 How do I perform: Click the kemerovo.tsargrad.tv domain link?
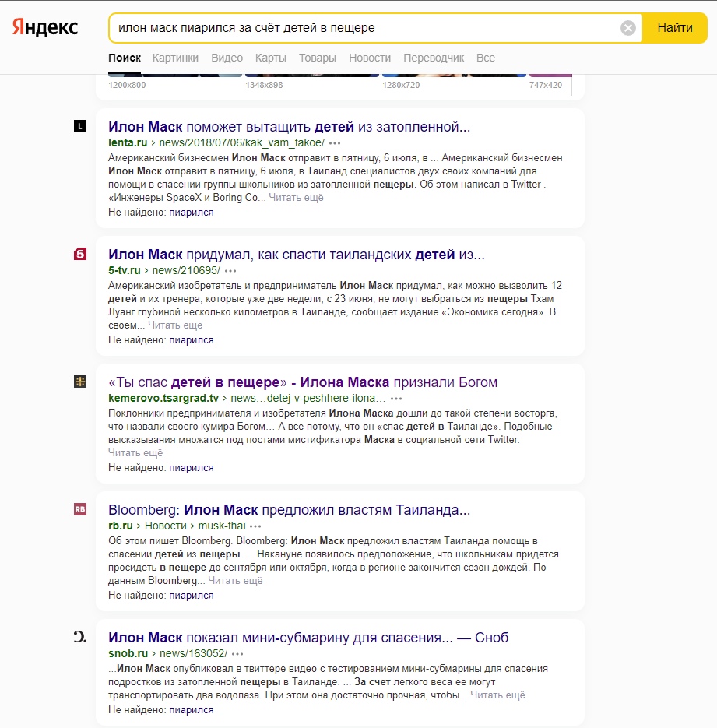tap(163, 398)
